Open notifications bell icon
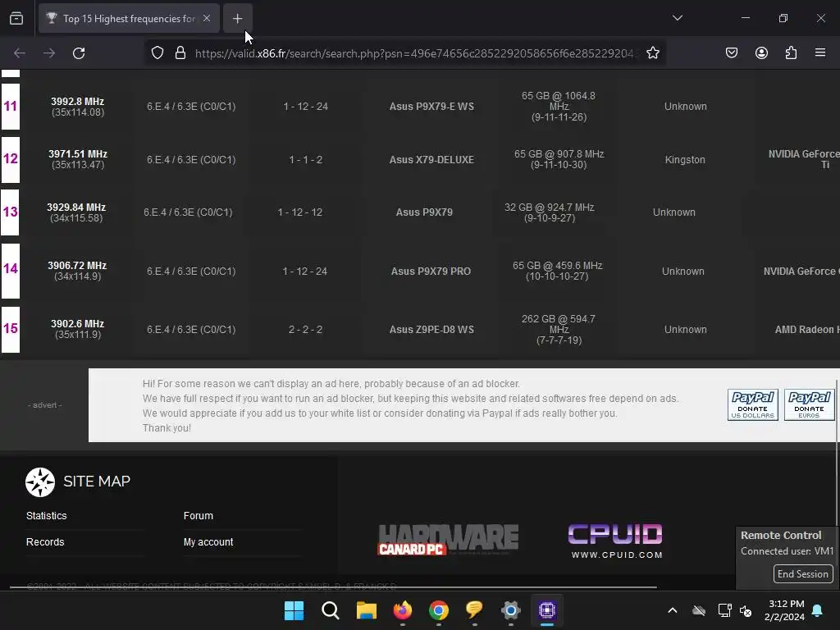This screenshot has height=630, width=840. point(818,610)
